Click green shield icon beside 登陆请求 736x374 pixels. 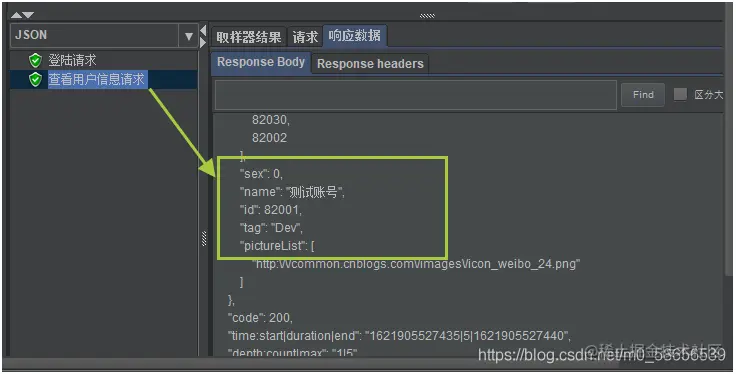click(35, 61)
